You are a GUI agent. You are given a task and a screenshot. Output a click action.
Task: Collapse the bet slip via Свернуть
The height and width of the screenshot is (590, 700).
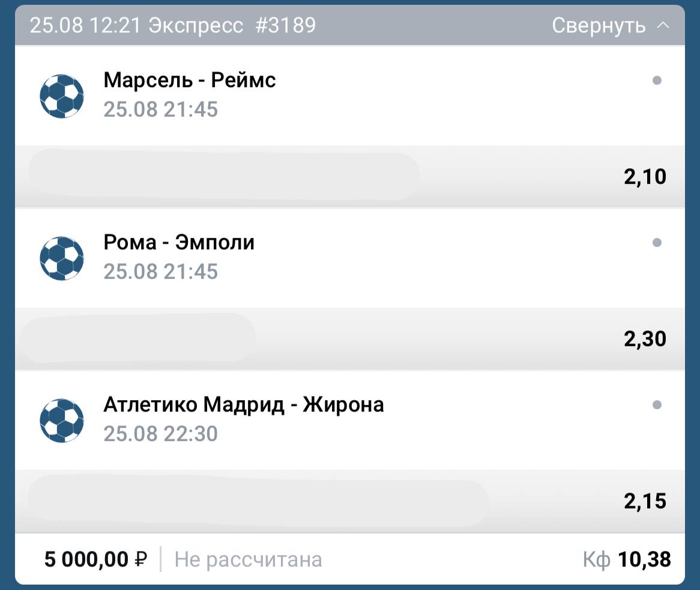599,26
